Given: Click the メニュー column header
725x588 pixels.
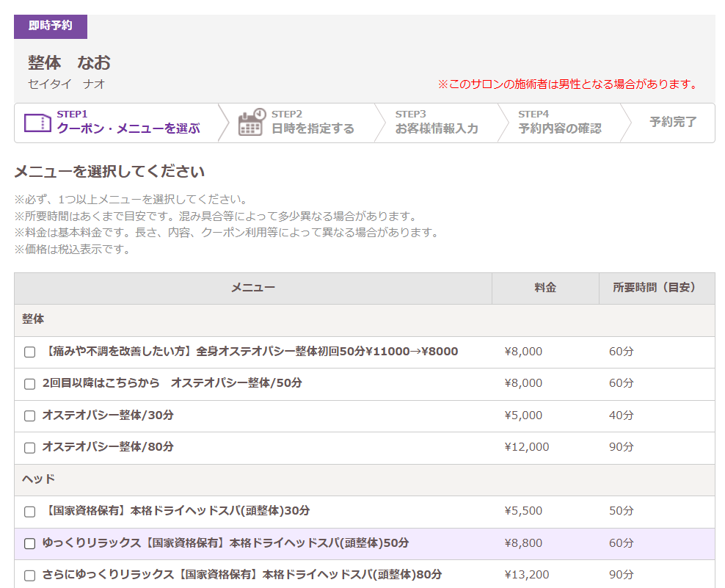Looking at the screenshot, I should pos(253,288).
